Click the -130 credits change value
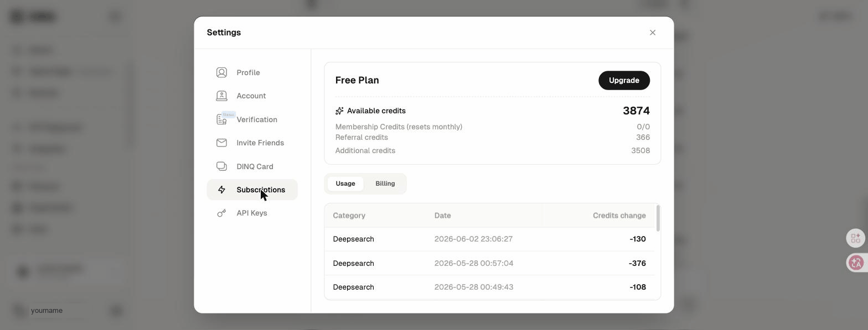 point(638,239)
